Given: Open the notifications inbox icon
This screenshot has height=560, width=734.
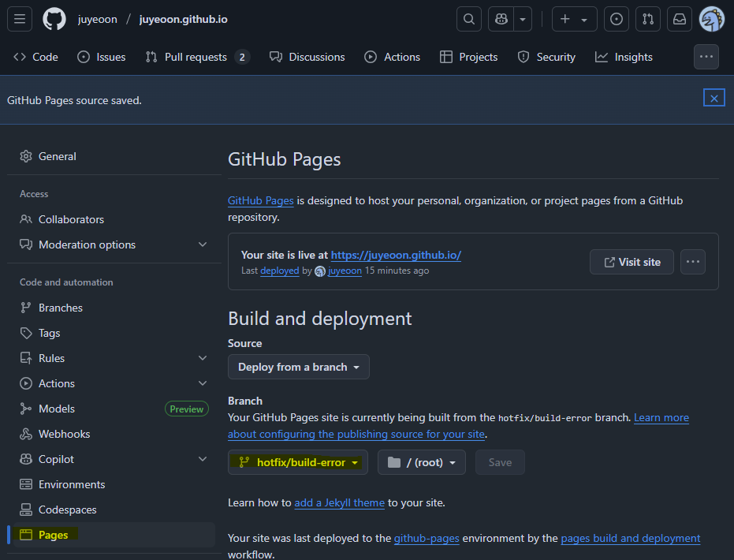Looking at the screenshot, I should [680, 19].
